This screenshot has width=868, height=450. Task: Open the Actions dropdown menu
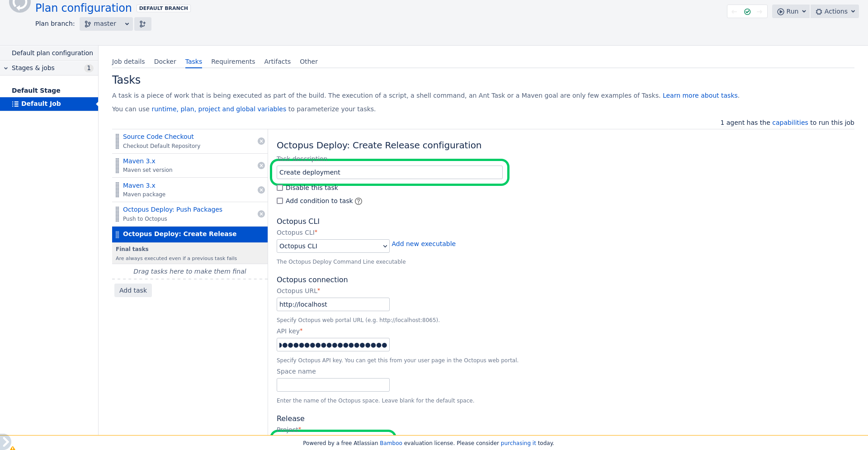pyautogui.click(x=835, y=11)
